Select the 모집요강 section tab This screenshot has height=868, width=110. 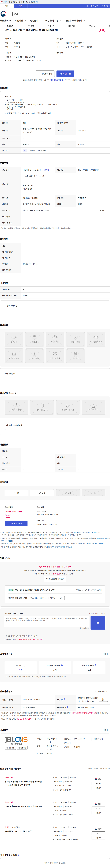pyautogui.click(x=10, y=26)
